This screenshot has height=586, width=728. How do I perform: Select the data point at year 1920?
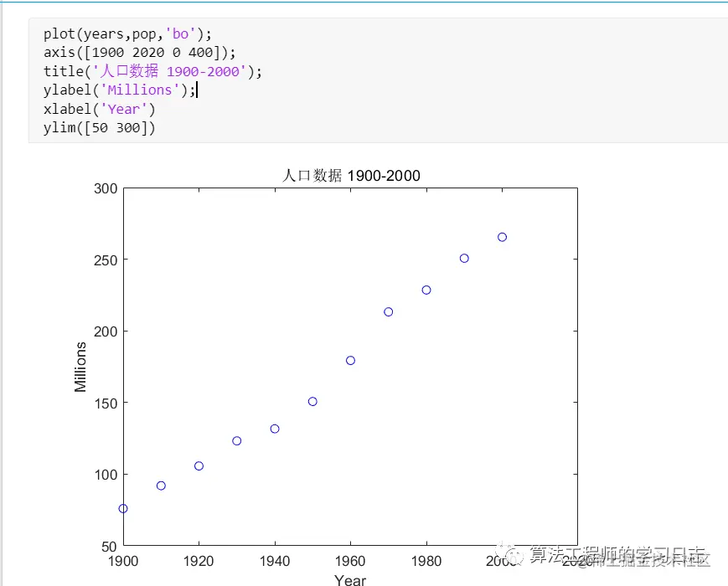(199, 465)
